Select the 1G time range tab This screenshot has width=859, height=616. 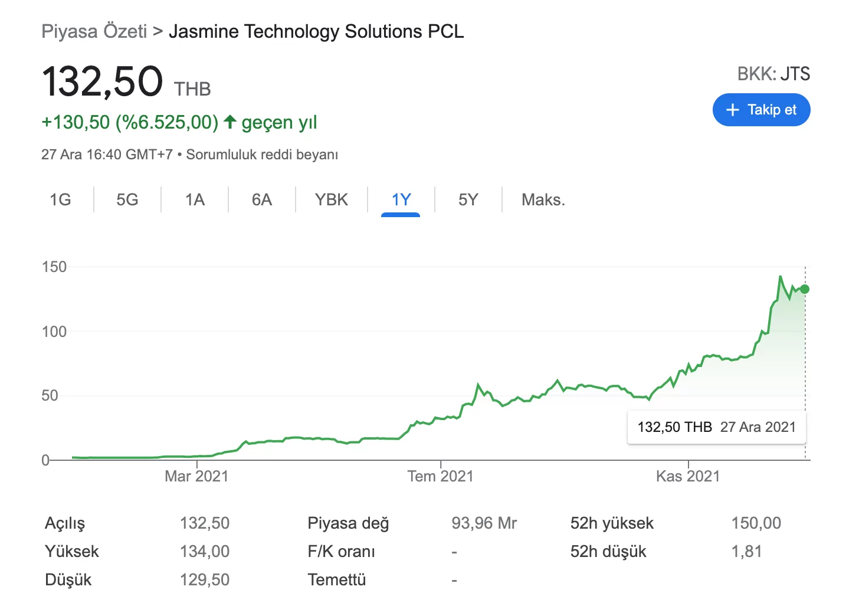point(60,199)
